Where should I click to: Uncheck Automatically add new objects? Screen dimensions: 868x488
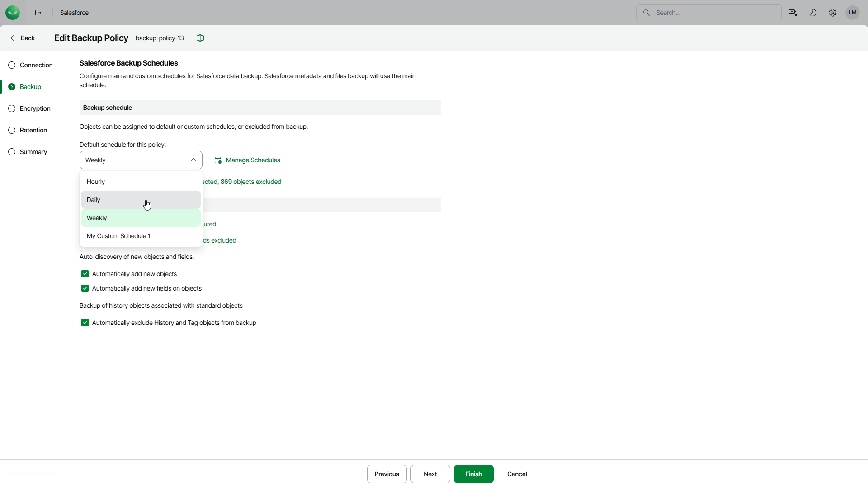pyautogui.click(x=85, y=274)
